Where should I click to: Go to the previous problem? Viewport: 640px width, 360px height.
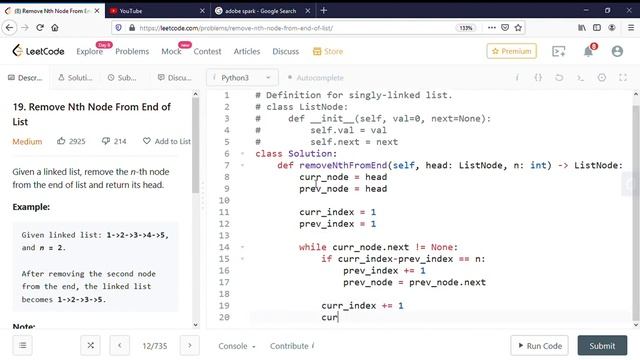click(x=120, y=345)
